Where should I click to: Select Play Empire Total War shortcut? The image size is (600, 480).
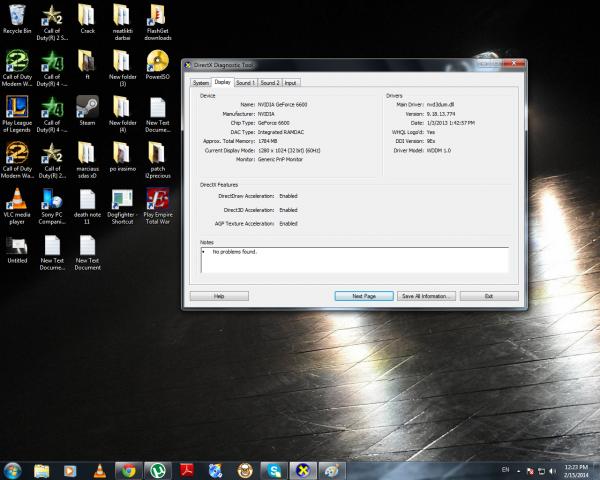pos(157,199)
